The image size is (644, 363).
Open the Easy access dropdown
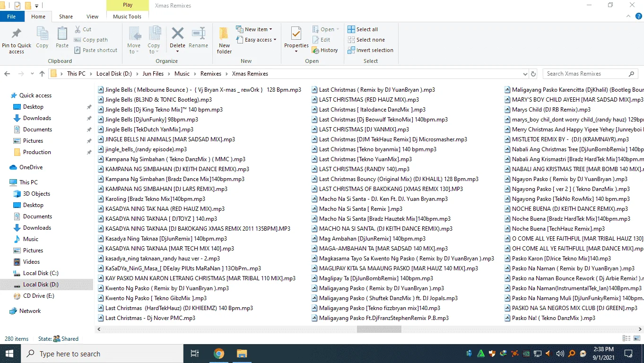coord(256,40)
